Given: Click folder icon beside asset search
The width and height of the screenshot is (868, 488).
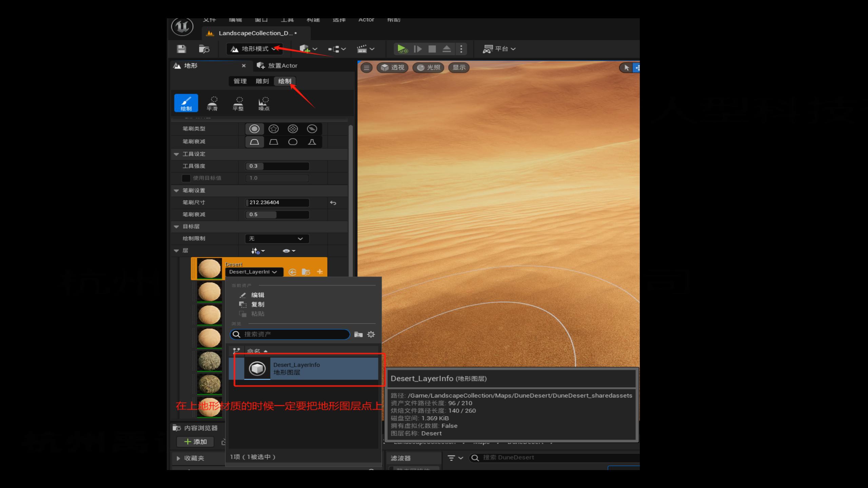Looking at the screenshot, I should [x=358, y=334].
